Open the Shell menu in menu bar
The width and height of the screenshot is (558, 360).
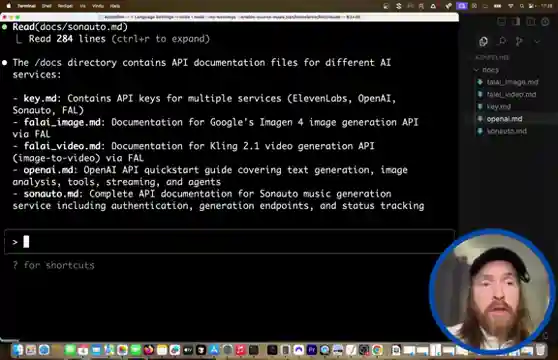tap(47, 6)
